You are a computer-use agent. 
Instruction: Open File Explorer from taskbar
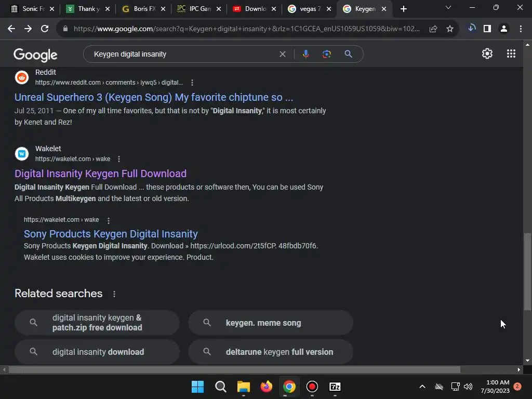(243, 387)
